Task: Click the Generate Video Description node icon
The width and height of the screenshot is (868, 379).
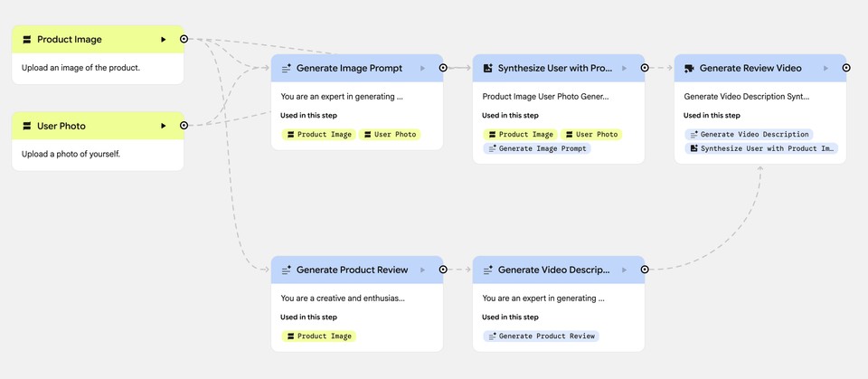Action: (x=488, y=270)
